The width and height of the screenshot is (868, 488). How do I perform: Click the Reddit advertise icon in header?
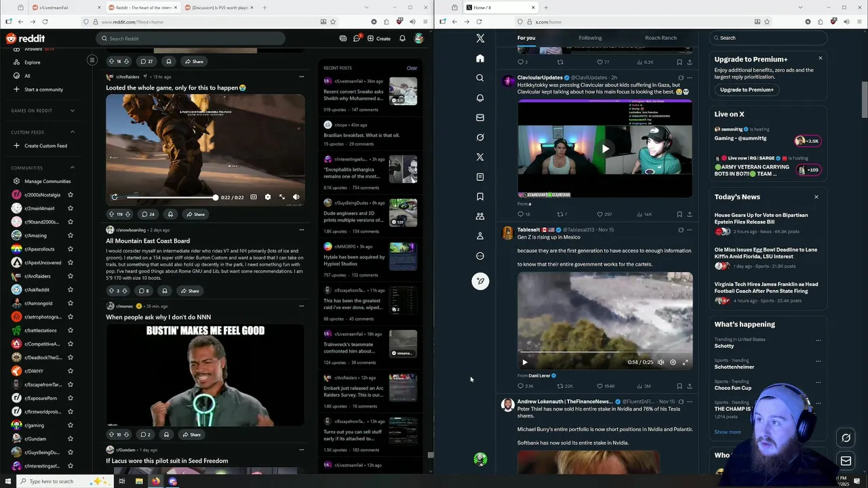(343, 38)
